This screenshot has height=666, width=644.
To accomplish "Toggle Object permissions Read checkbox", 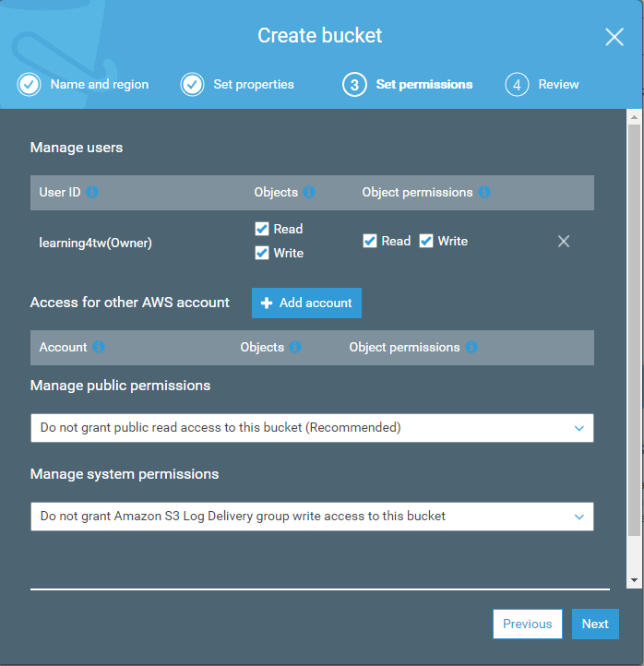I will (370, 241).
